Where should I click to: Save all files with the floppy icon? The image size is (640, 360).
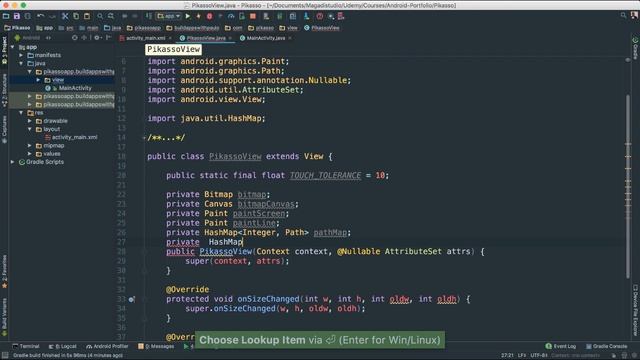coord(17,16)
